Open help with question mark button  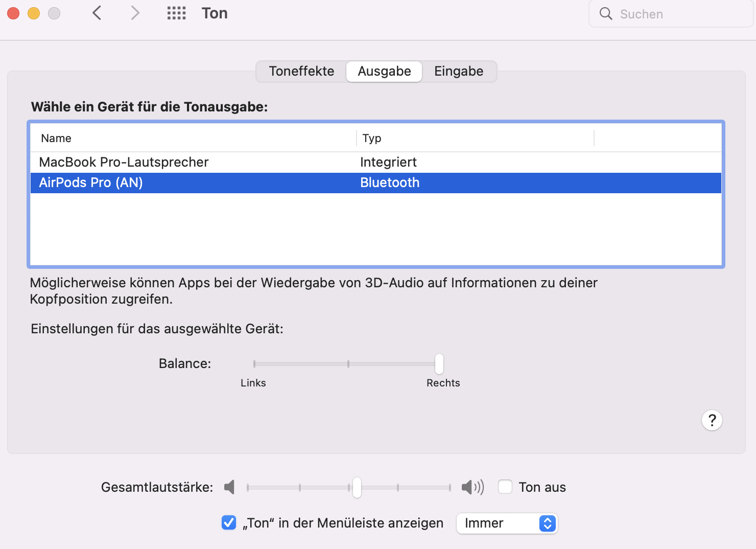click(x=712, y=420)
